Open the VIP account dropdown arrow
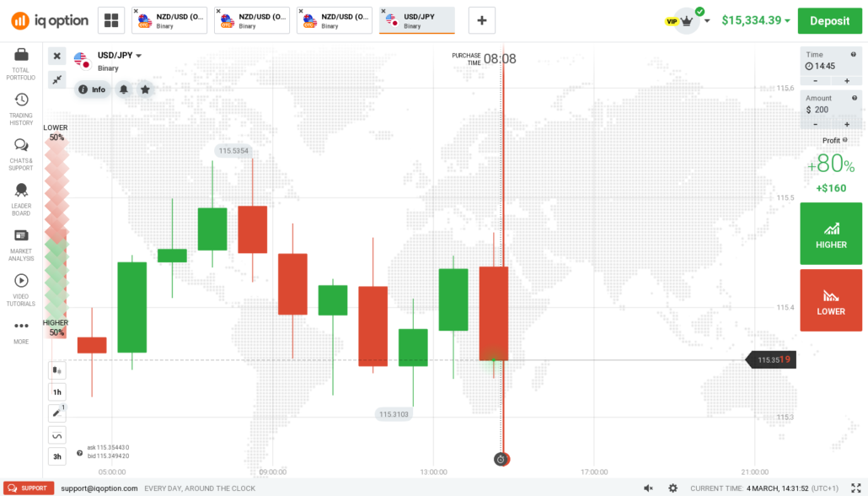Image resolution: width=868 pixels, height=496 pixels. pos(707,21)
